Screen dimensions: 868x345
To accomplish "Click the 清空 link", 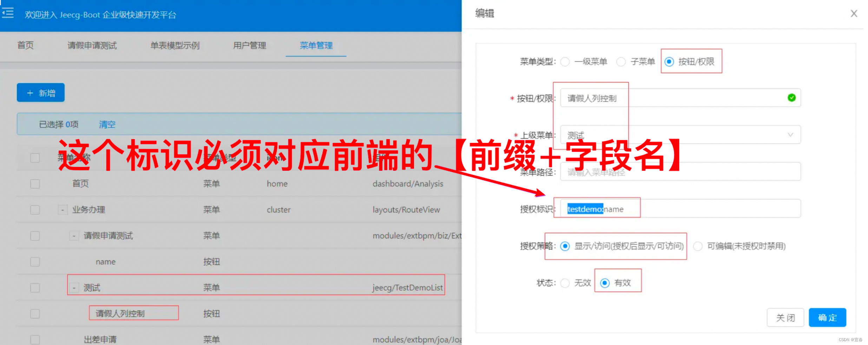I will coord(107,124).
